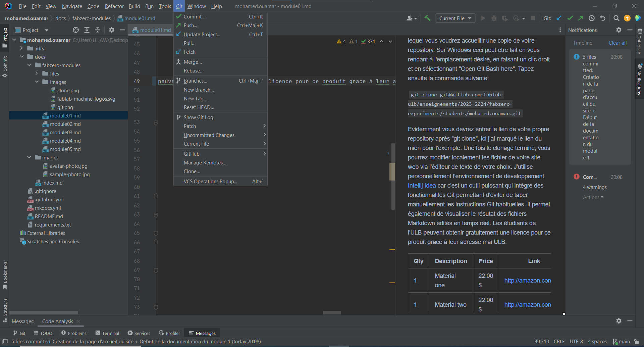
Task: Close the Code Analysis messages tab
Action: (78, 321)
